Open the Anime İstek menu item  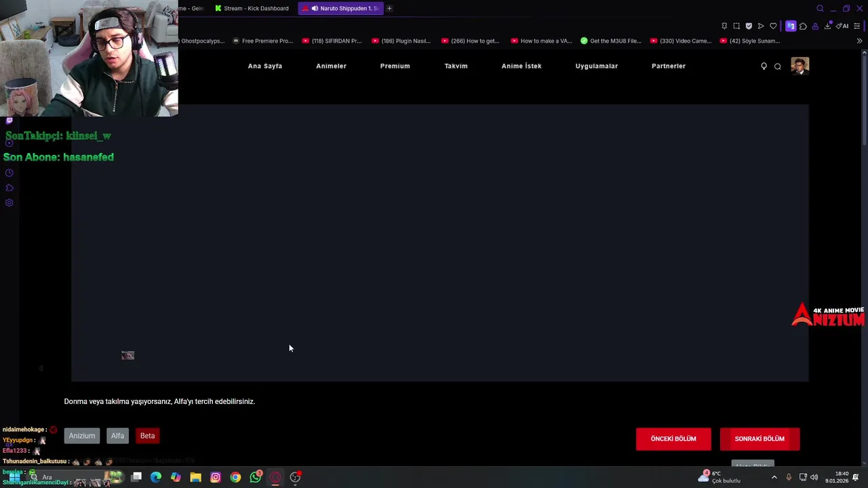click(521, 66)
